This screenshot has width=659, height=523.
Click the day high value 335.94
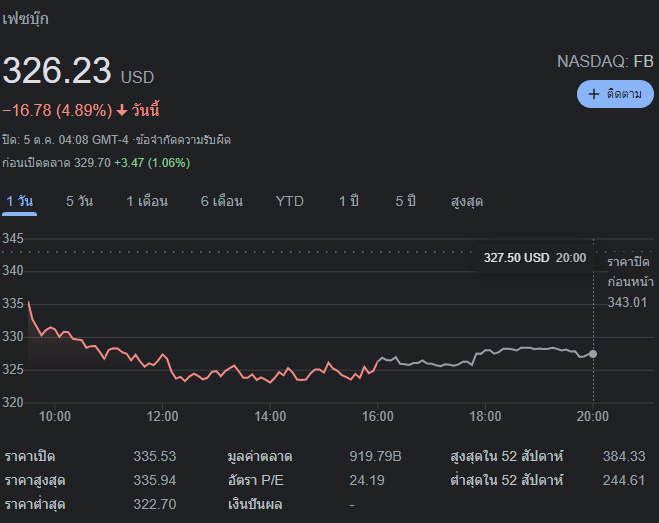coord(154,480)
